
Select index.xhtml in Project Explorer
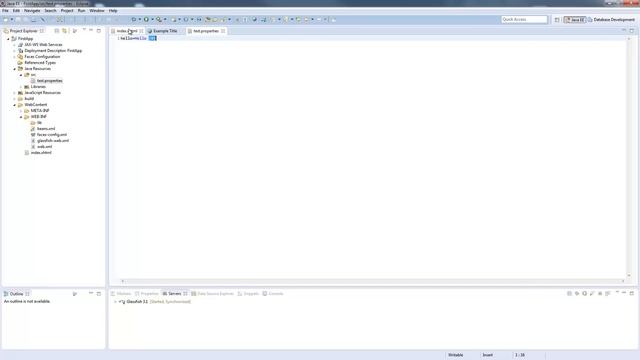[x=41, y=153]
